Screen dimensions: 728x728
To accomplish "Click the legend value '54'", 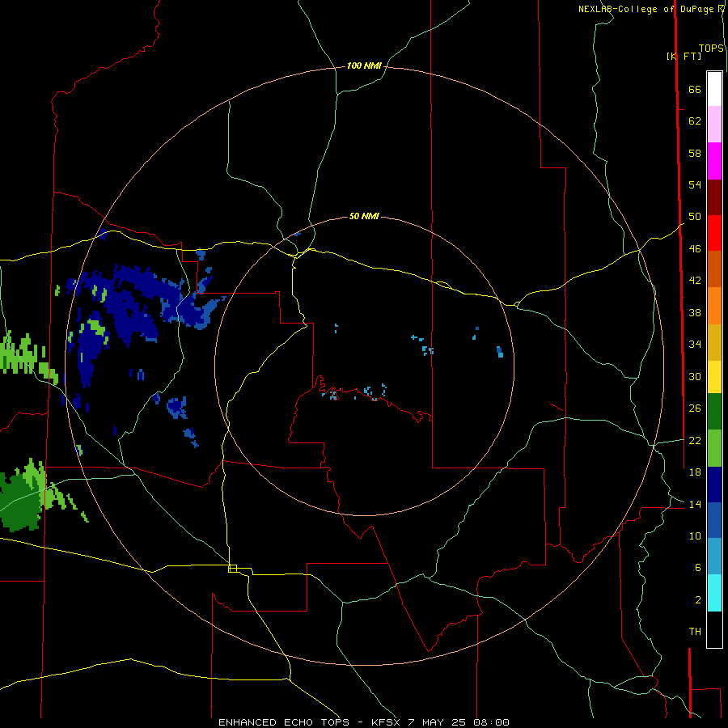I will [695, 184].
